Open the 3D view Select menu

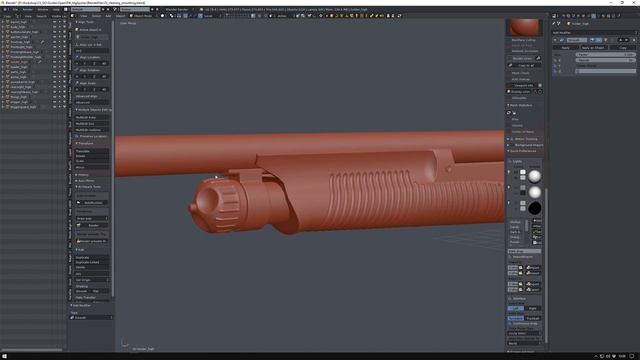[96, 16]
